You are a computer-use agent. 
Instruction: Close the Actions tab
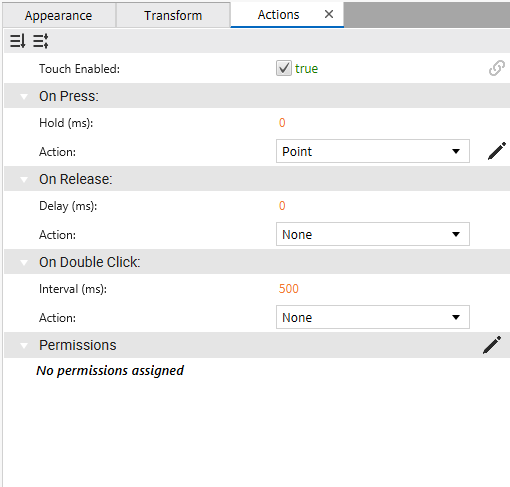tap(329, 14)
